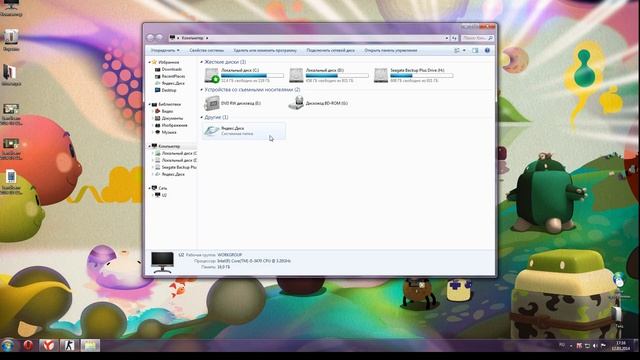Click the taskbar clock
Image resolution: width=640 pixels, height=360 pixels.
620,345
